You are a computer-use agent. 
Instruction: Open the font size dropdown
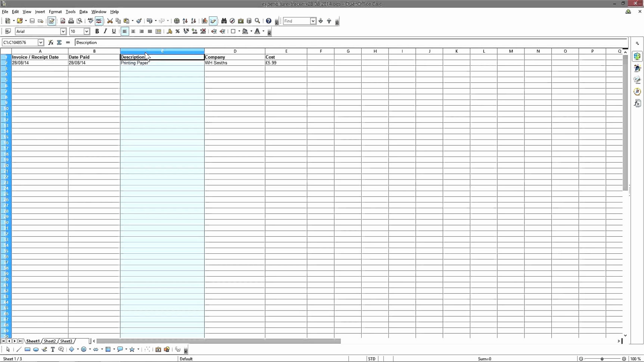coord(87,31)
